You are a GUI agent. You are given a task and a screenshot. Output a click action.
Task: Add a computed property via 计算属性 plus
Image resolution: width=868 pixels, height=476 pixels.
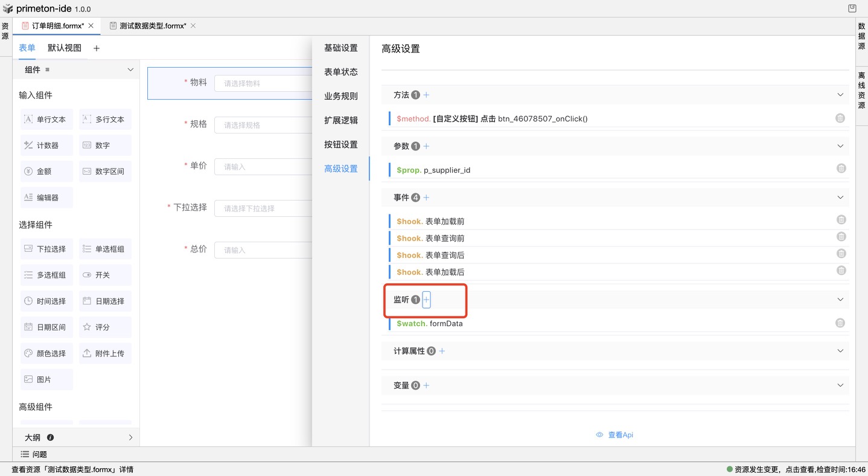[x=442, y=351]
